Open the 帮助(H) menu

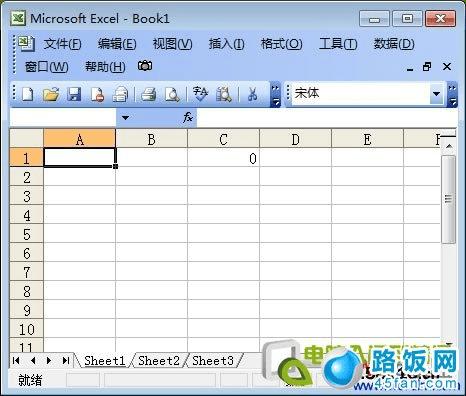[x=105, y=67]
